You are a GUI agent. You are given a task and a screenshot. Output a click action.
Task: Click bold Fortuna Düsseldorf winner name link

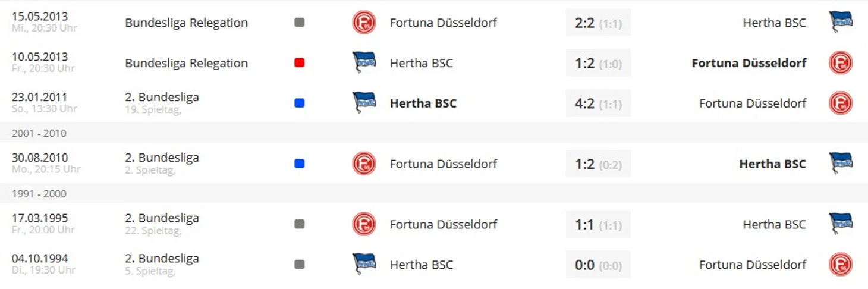point(749,62)
